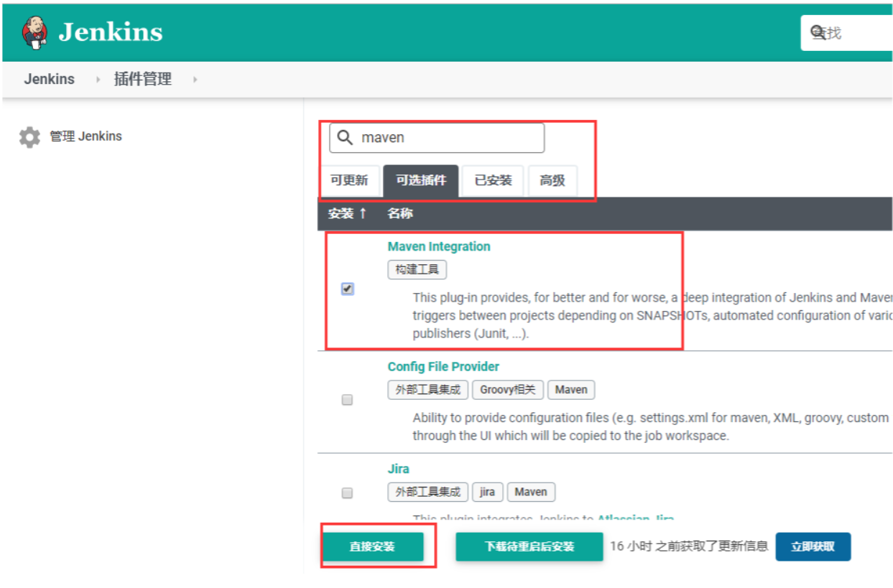Click Maven tag under Config File Provider
The width and height of the screenshot is (893, 588).
571,390
